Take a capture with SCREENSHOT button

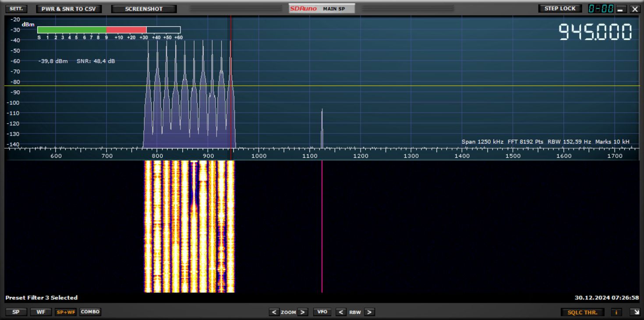[144, 9]
